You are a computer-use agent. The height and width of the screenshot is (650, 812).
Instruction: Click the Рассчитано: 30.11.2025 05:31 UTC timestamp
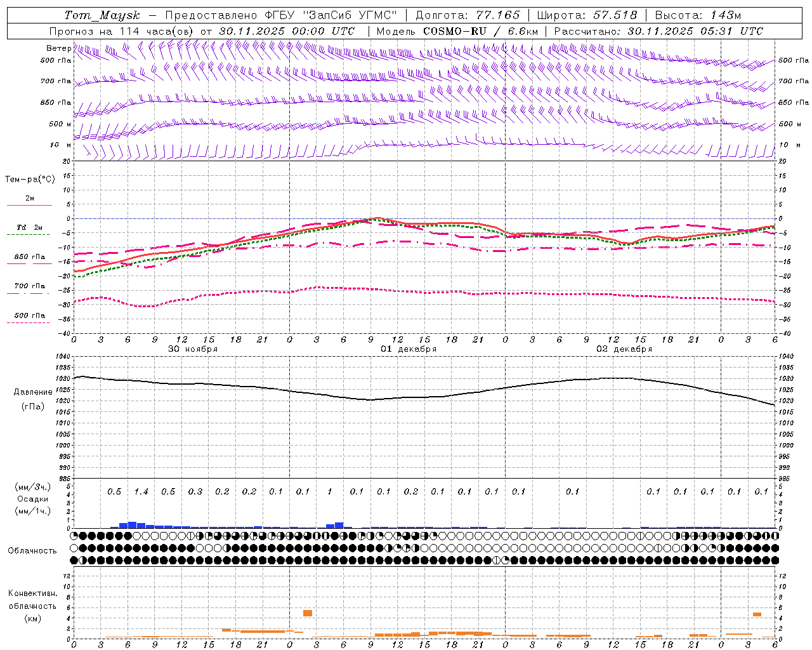pyautogui.click(x=658, y=31)
